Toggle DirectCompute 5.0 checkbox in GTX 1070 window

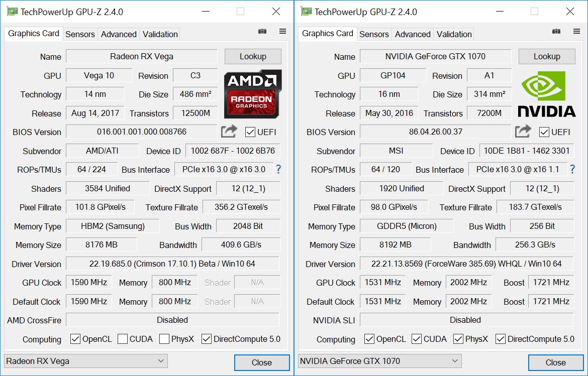pos(500,339)
